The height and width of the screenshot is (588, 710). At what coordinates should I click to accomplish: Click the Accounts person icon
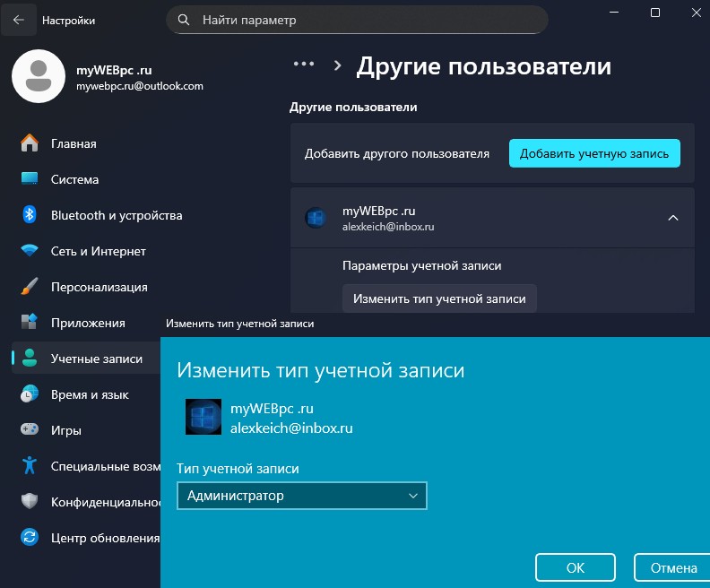(x=30, y=358)
